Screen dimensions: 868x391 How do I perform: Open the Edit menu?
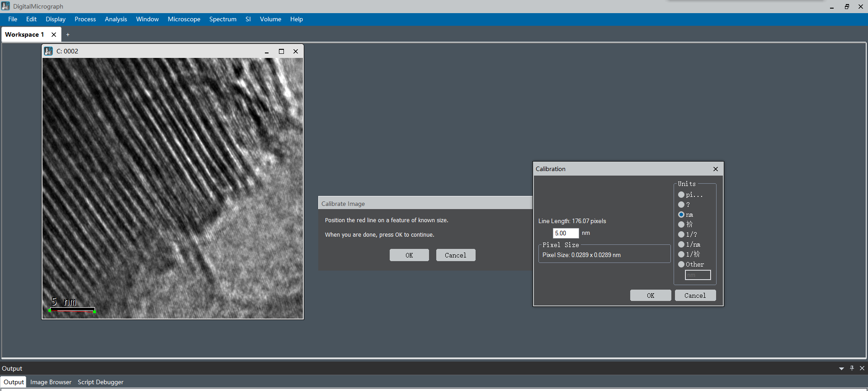coord(31,19)
